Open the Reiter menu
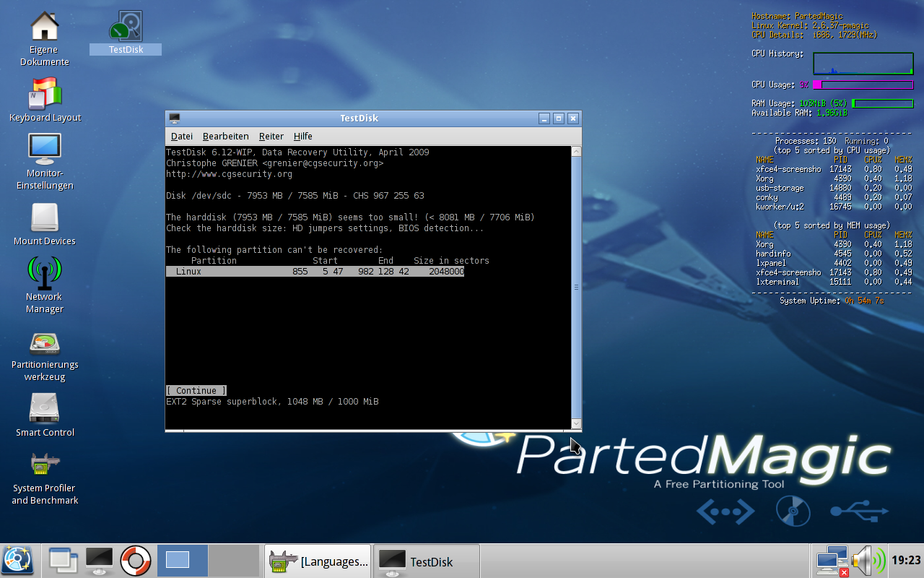 271,136
